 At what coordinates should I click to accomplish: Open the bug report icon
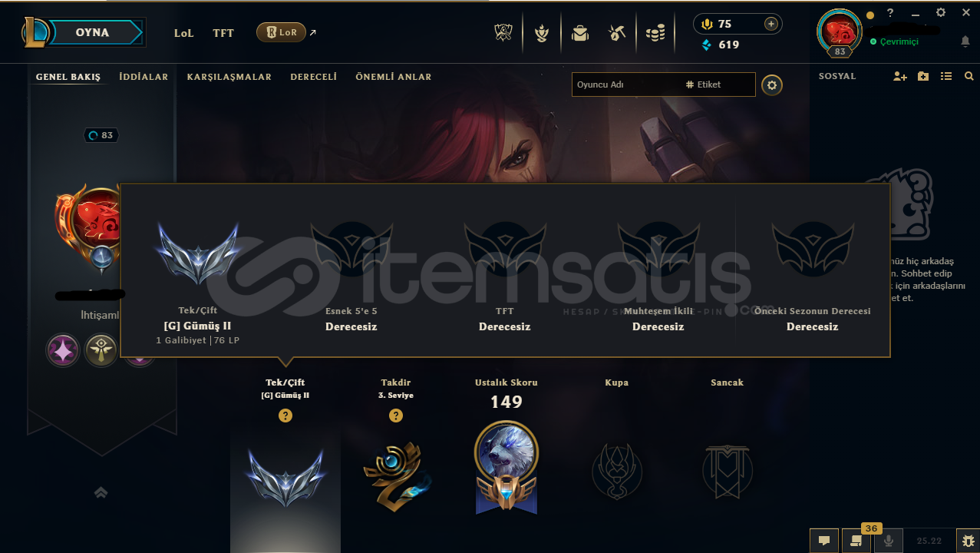(967, 541)
